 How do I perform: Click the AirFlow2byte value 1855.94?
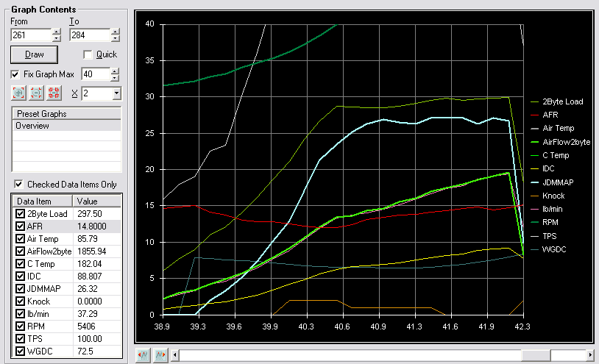tap(92, 251)
